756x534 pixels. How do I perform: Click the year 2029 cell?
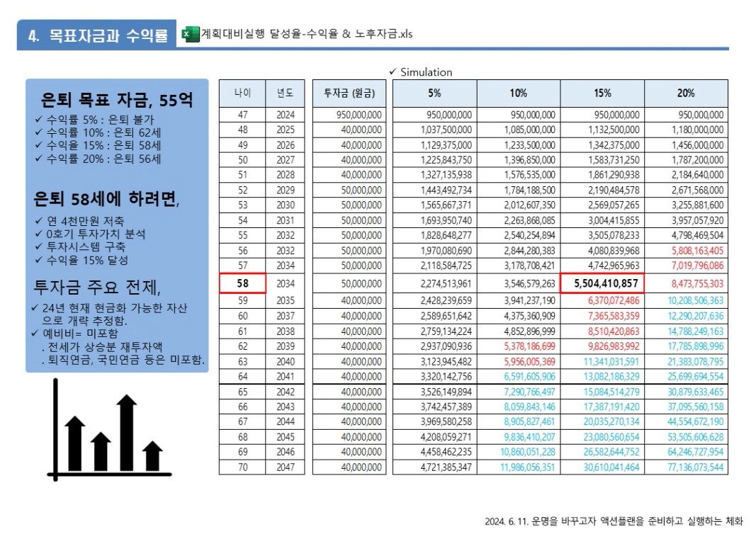pyautogui.click(x=285, y=191)
